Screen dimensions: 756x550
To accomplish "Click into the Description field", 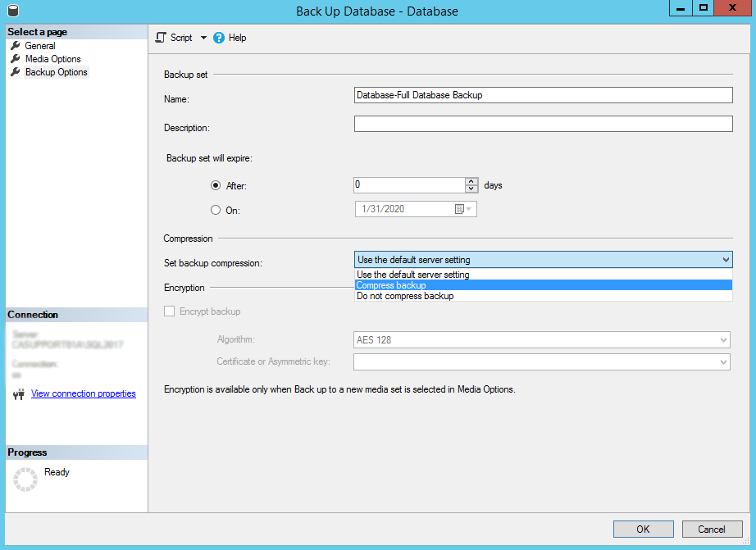I will click(544, 124).
